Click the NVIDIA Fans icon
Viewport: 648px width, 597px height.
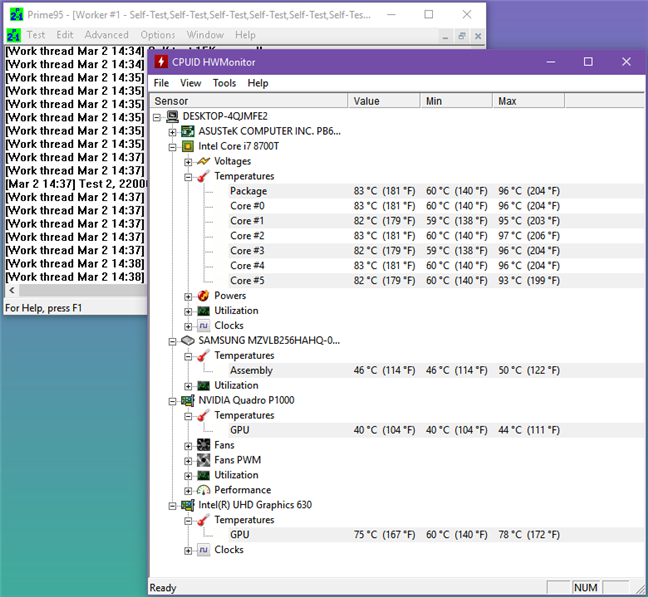203,445
